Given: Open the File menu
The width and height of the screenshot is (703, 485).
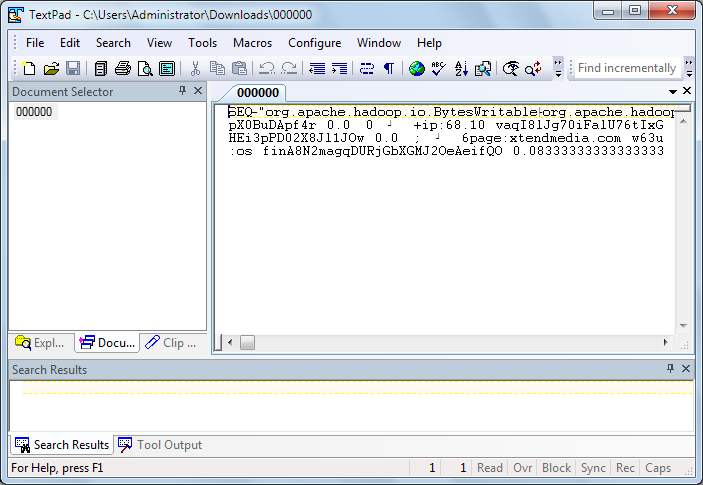Looking at the screenshot, I should pos(35,43).
